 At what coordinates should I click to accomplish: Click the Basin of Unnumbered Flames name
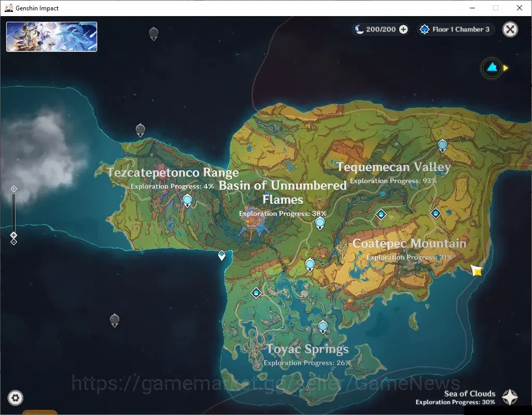tap(283, 192)
